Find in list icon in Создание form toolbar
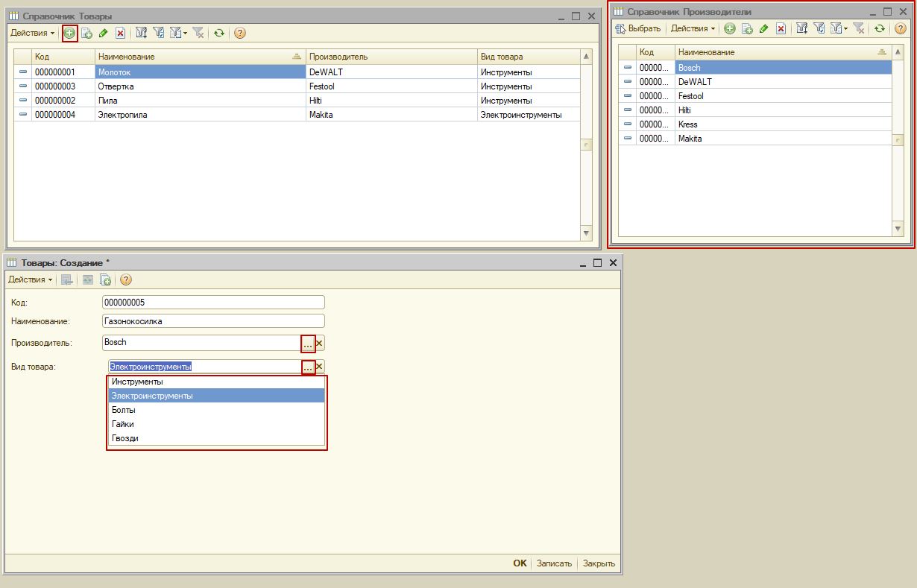 67,279
